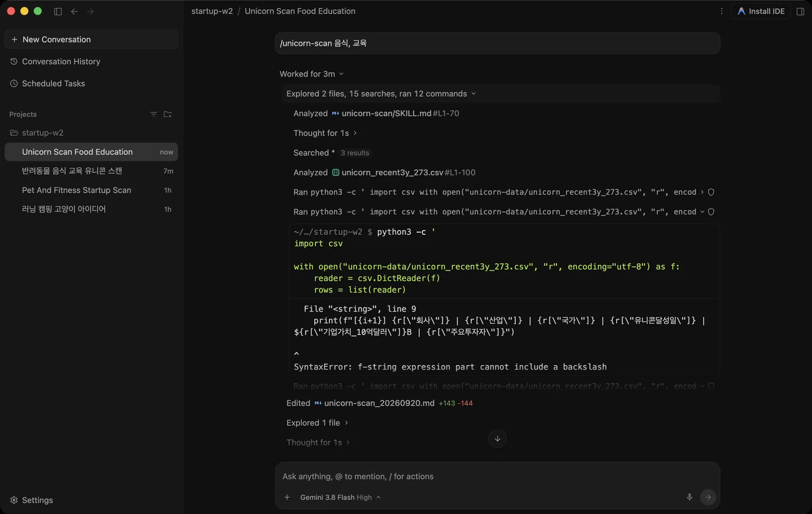Click markdown icon beside unicorn-scan/SKILL.md
The image size is (812, 514).
coord(335,113)
